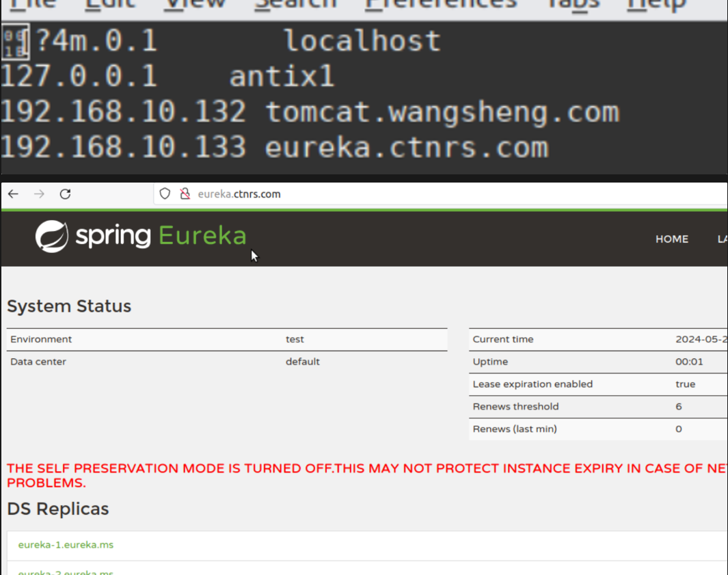Open the Search menu in the editor
The height and width of the screenshot is (575, 728).
point(296,5)
